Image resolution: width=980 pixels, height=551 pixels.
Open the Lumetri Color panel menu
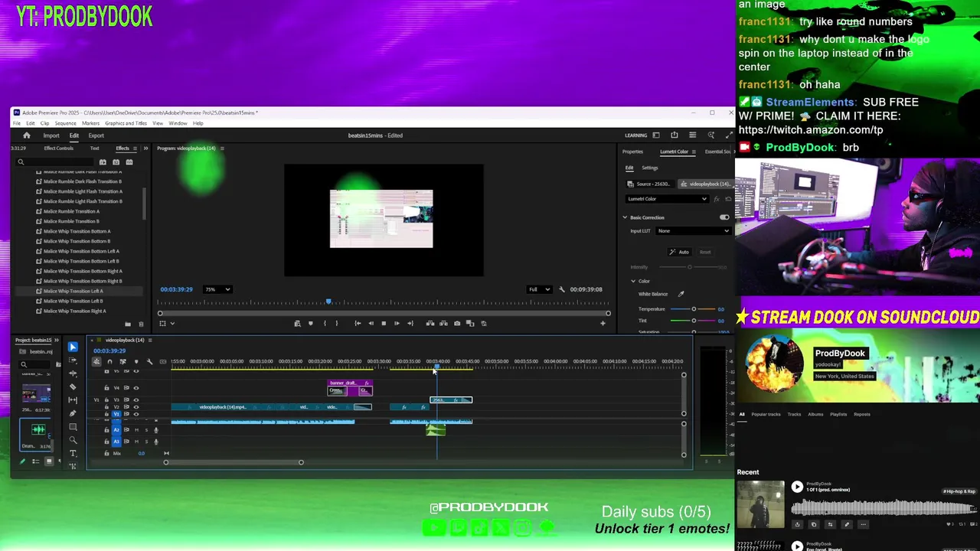tap(694, 152)
